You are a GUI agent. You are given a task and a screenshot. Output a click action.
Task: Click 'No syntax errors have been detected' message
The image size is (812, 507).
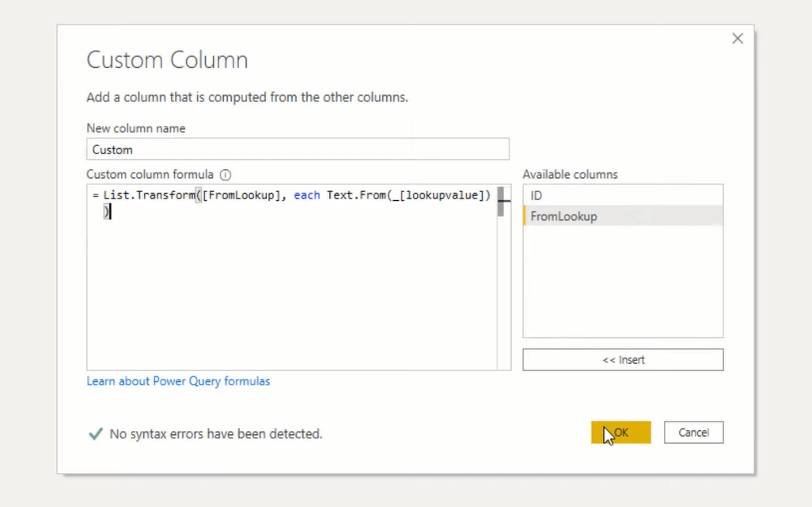coord(216,433)
